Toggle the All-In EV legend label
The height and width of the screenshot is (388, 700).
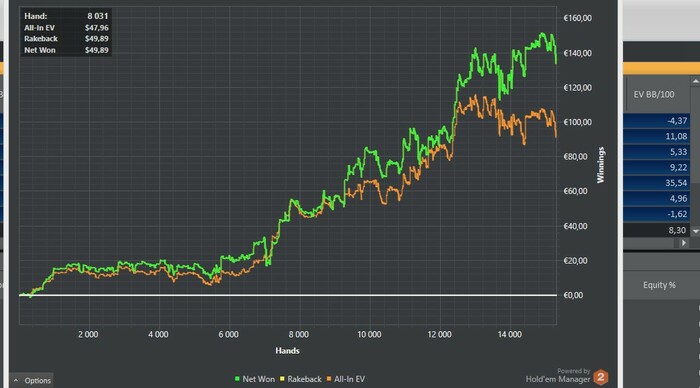click(350, 379)
